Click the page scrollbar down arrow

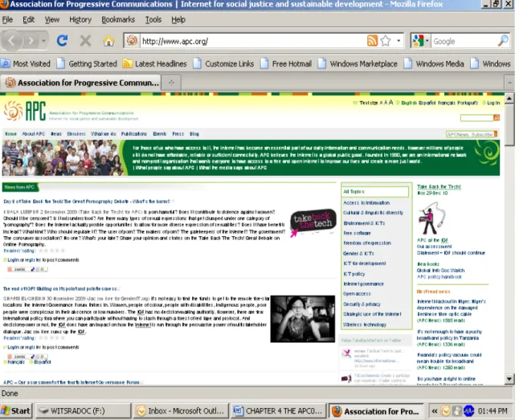click(509, 378)
